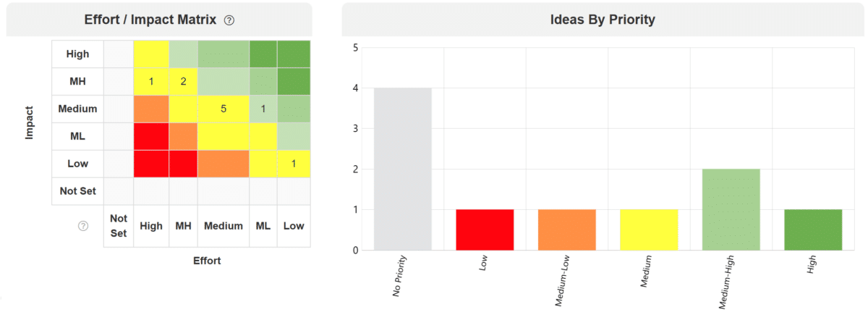Click the ML effort column label
Screen dimensions: 868x315
(x=263, y=226)
